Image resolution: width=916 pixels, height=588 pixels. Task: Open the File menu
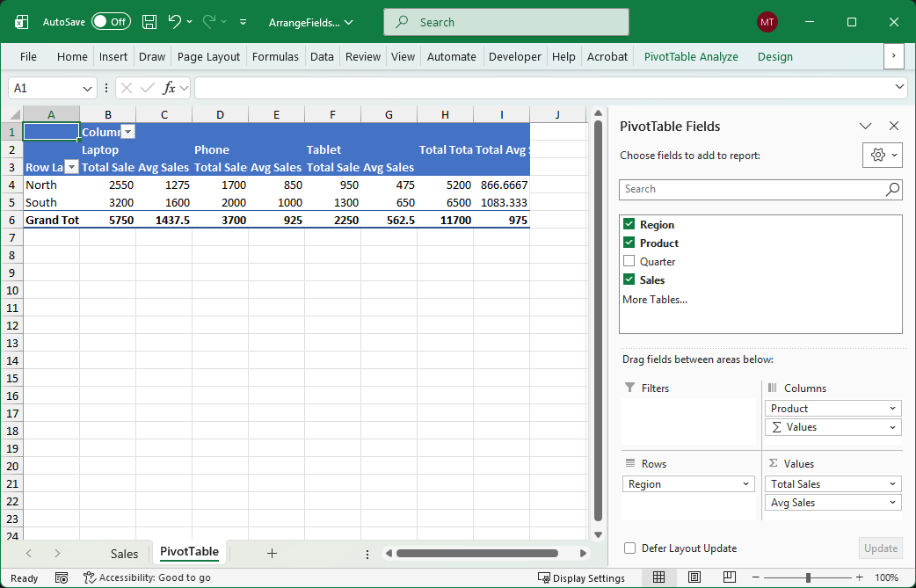point(28,56)
